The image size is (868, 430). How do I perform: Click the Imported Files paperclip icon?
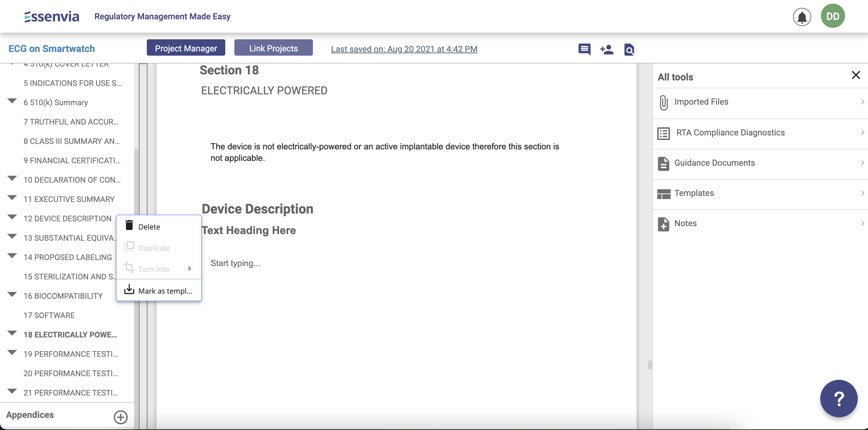click(664, 102)
